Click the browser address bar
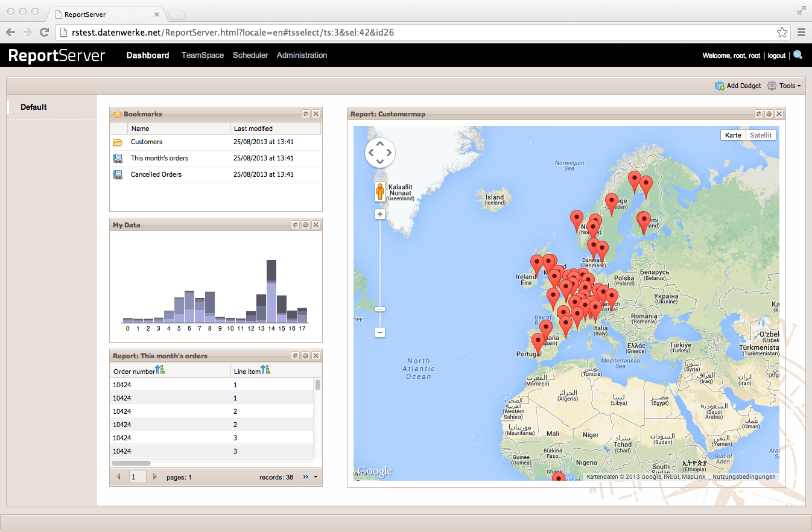This screenshot has height=532, width=812. [x=422, y=32]
